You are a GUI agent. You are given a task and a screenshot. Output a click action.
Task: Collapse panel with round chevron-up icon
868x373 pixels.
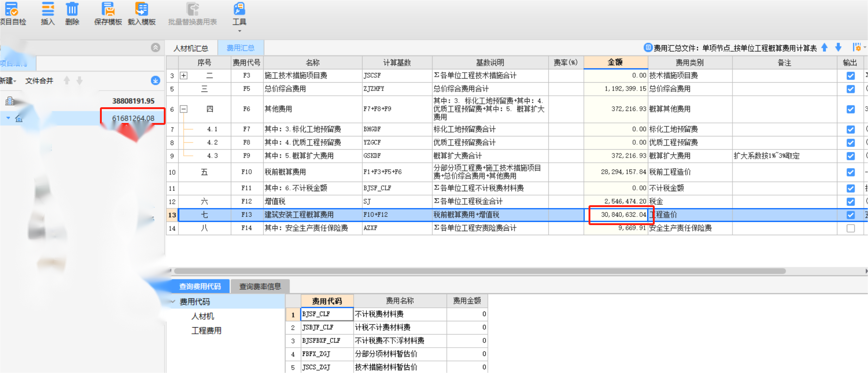point(155,48)
